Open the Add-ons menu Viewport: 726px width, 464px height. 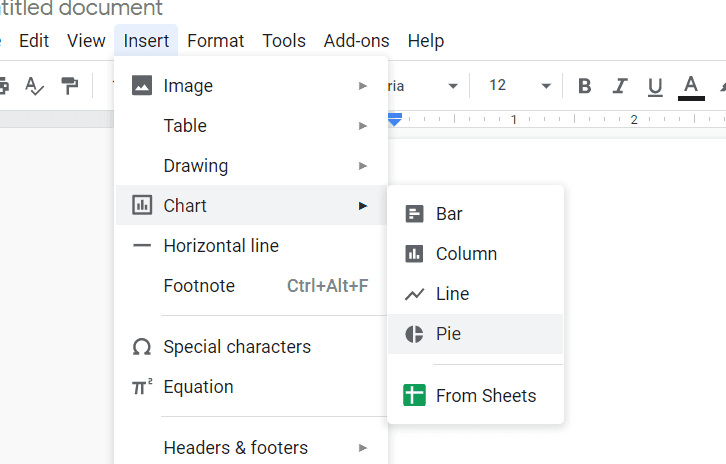pos(356,41)
